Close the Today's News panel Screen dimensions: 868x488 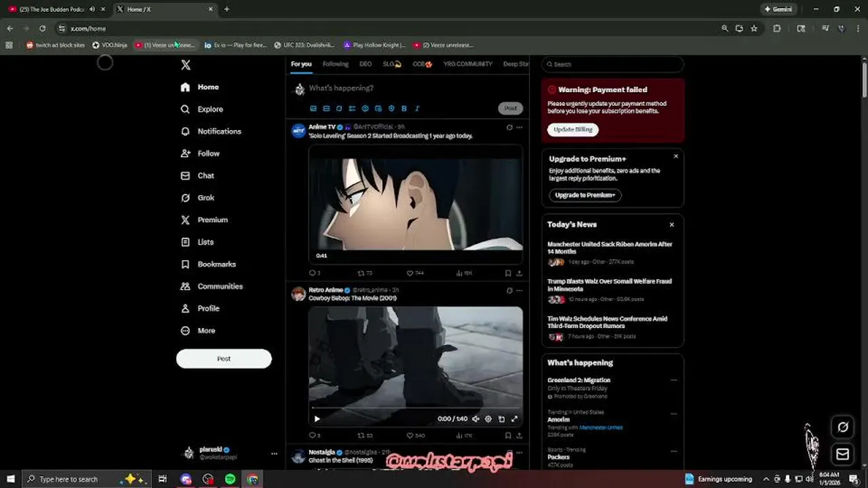[x=671, y=225]
